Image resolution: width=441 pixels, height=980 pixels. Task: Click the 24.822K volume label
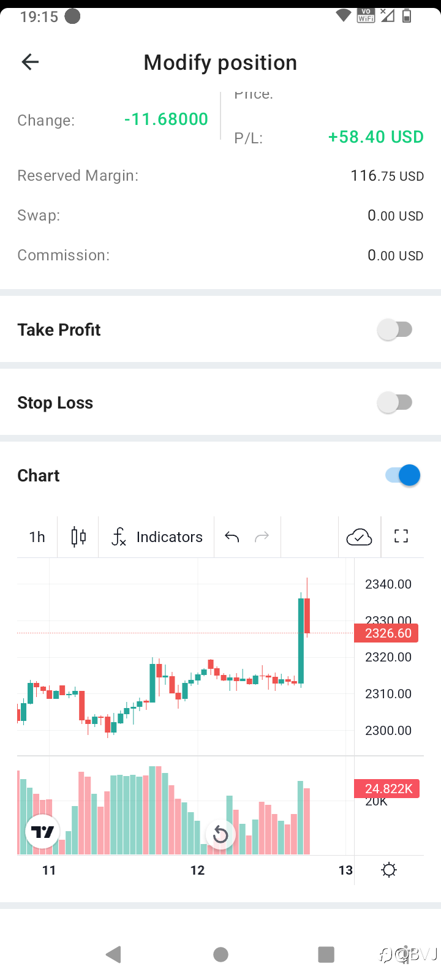click(387, 788)
